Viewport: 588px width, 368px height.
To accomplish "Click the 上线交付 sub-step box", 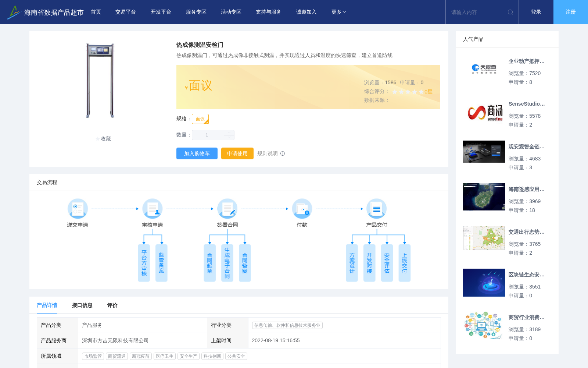I will click(405, 263).
